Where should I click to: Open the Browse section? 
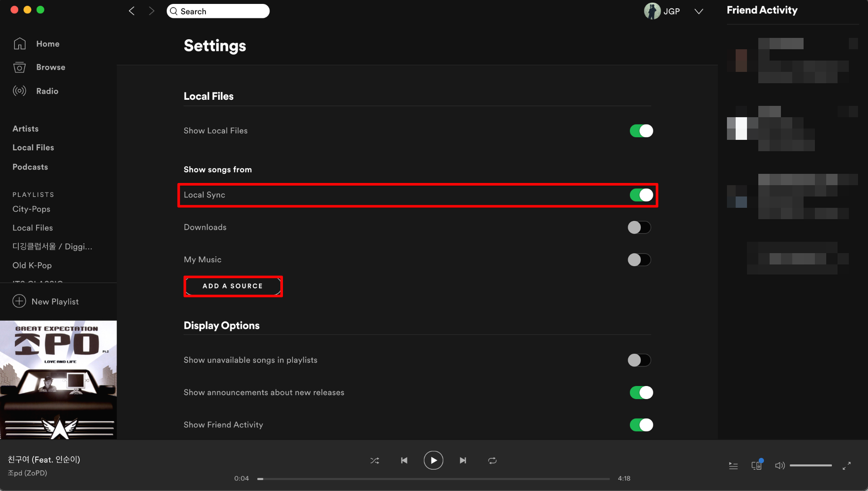[50, 67]
